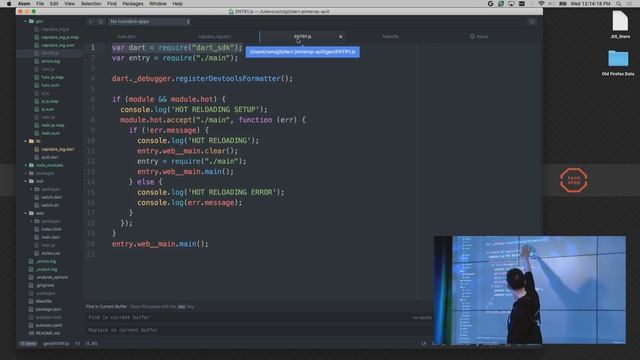Click line number 1 in the editor gutter

93,48
